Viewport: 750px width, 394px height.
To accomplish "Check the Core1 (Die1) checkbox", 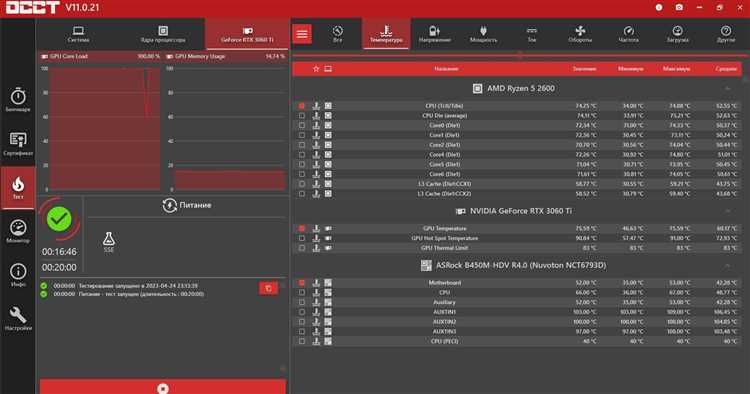I will tap(302, 135).
